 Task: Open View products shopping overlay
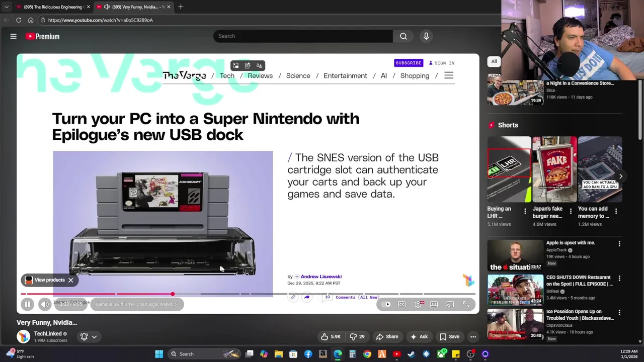[45, 280]
